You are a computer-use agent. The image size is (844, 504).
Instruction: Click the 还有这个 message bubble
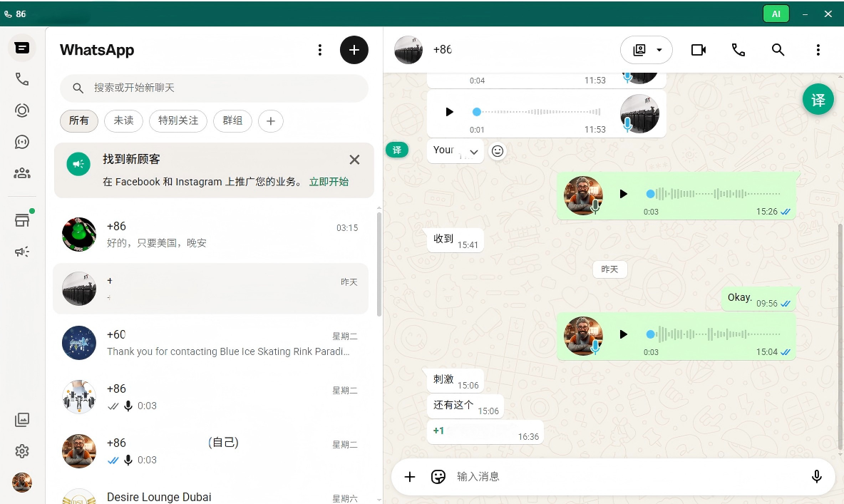pyautogui.click(x=465, y=406)
